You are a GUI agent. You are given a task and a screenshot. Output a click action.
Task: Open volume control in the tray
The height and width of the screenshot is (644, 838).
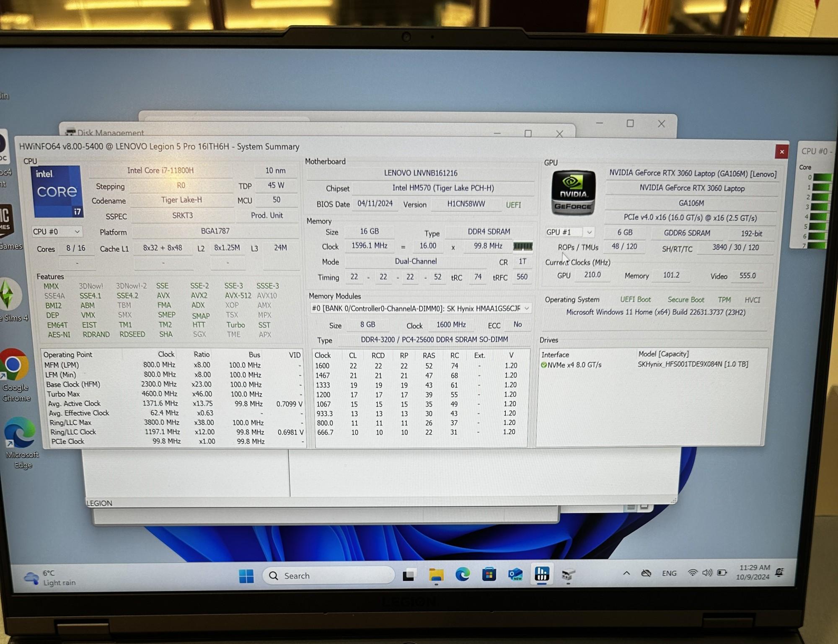click(x=707, y=573)
